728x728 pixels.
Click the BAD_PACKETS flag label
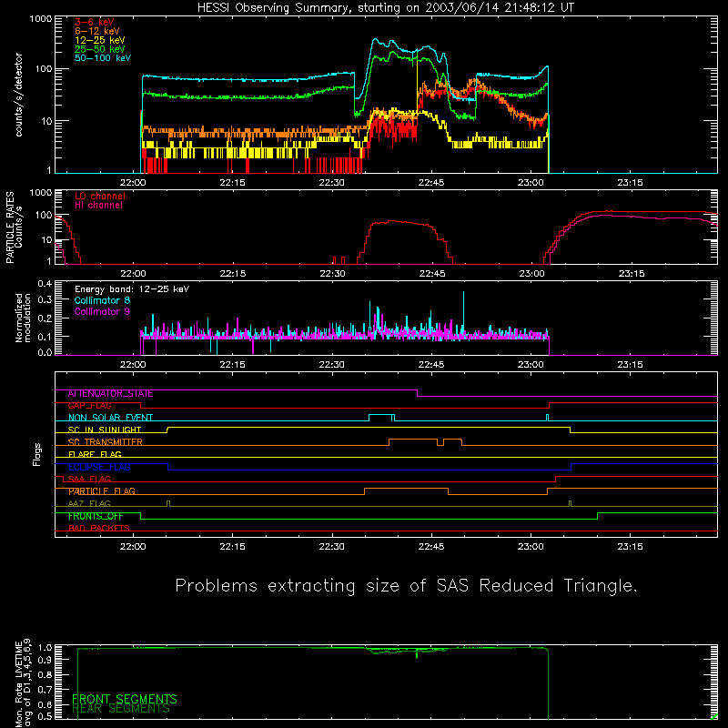click(99, 529)
